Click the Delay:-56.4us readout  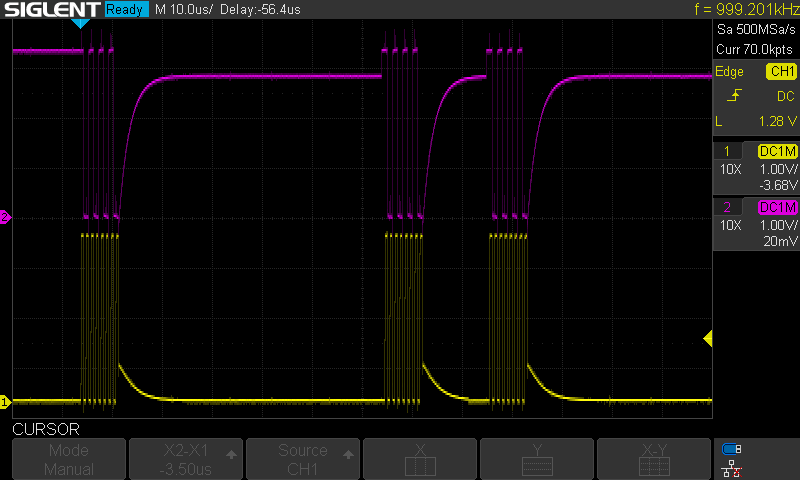260,9
